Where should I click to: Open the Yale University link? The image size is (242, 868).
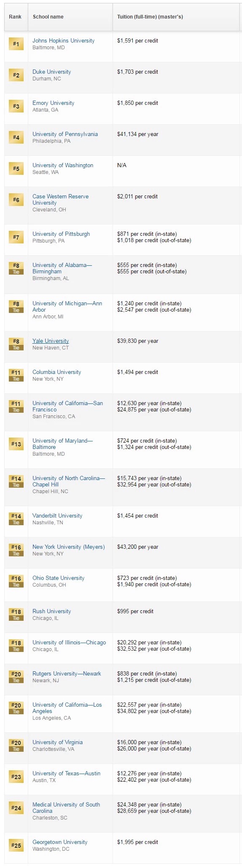51,341
